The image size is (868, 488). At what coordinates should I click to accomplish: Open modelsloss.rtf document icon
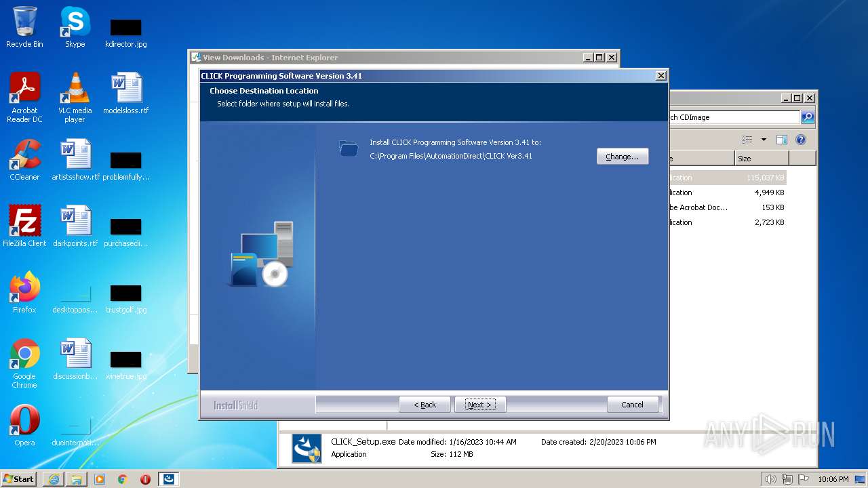(x=126, y=93)
